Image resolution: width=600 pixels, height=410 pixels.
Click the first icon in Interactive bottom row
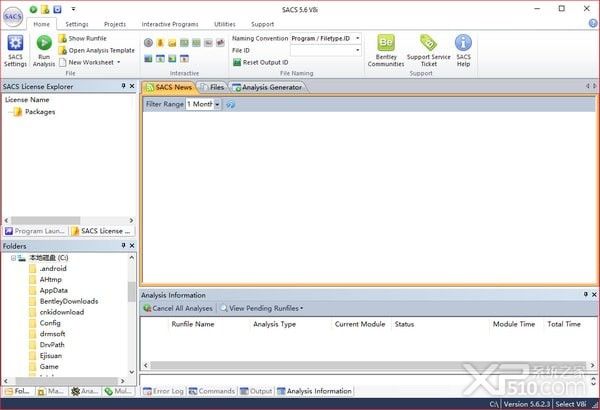pyautogui.click(x=148, y=59)
